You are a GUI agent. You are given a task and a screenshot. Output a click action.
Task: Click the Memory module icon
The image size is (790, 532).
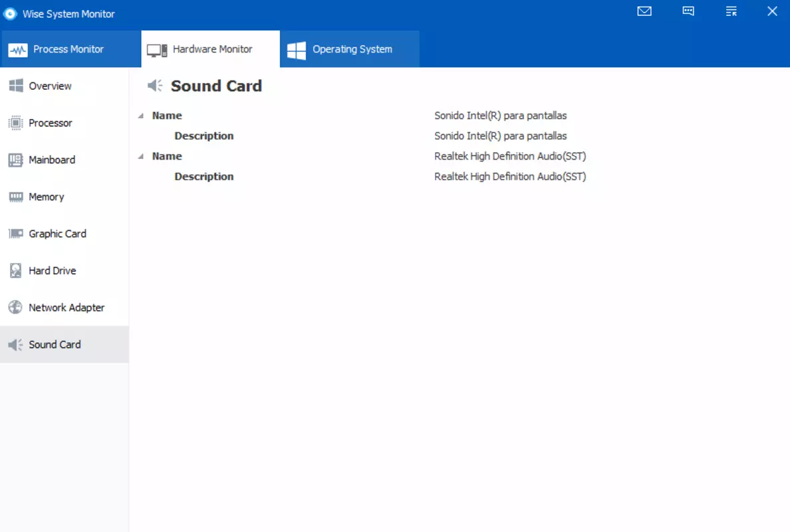(16, 197)
